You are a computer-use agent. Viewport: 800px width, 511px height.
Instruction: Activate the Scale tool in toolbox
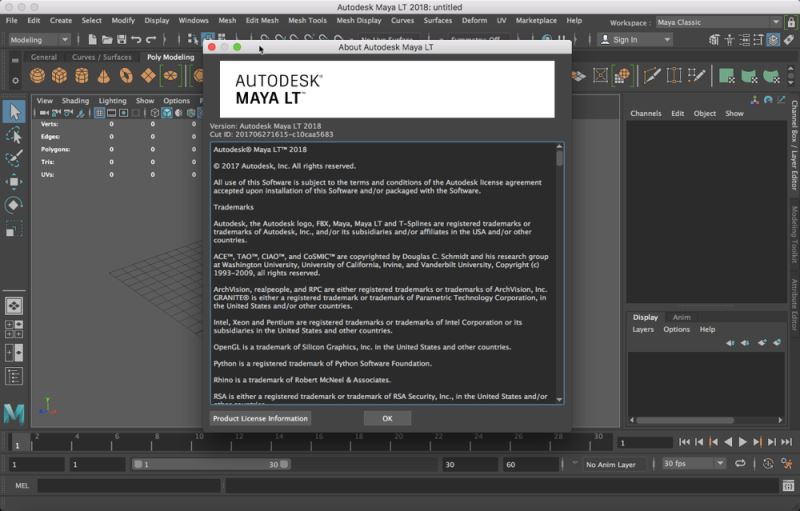[14, 228]
